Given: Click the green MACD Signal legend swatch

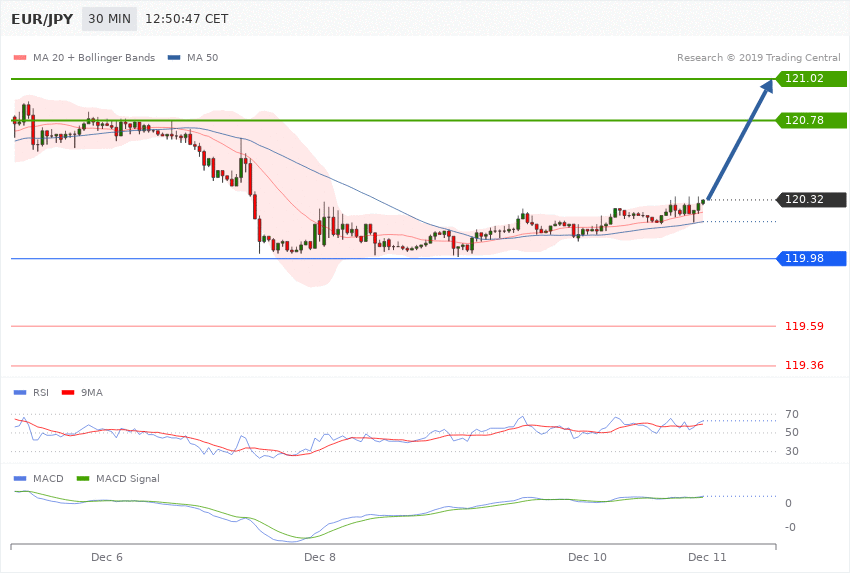Looking at the screenshot, I should [83, 478].
